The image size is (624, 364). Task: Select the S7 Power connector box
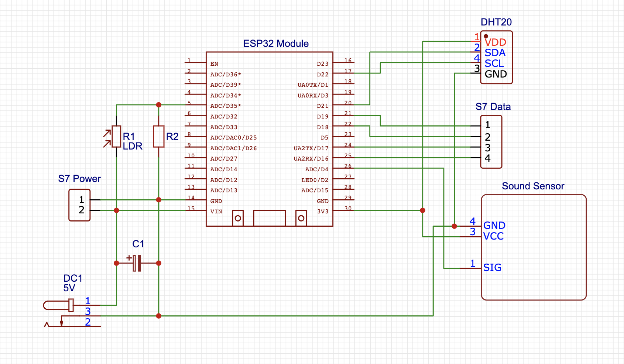click(x=79, y=205)
